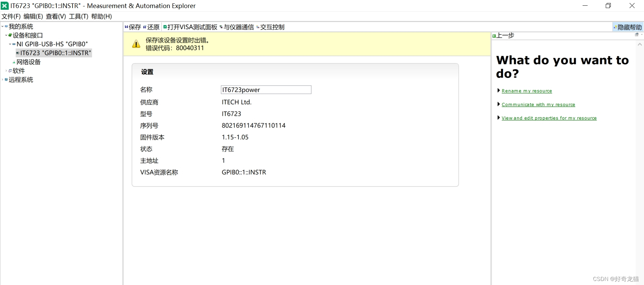Click the status value 存在
This screenshot has width=644, height=285.
pyautogui.click(x=228, y=149)
